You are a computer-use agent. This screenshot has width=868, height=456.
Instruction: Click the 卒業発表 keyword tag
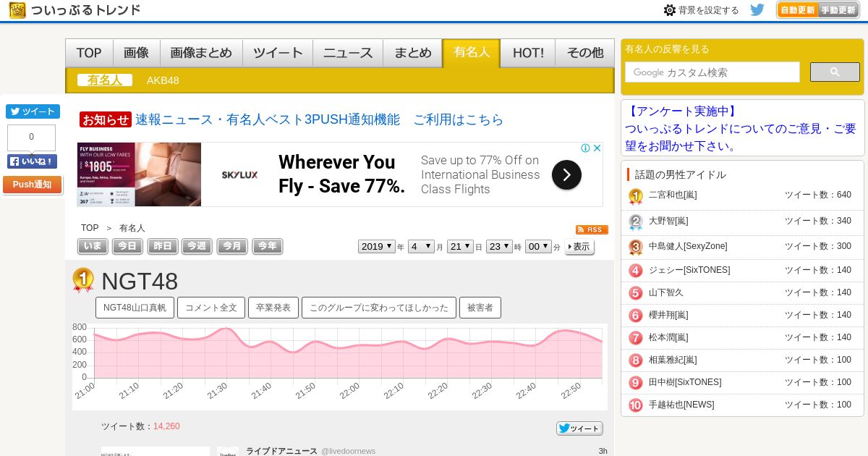click(x=273, y=308)
